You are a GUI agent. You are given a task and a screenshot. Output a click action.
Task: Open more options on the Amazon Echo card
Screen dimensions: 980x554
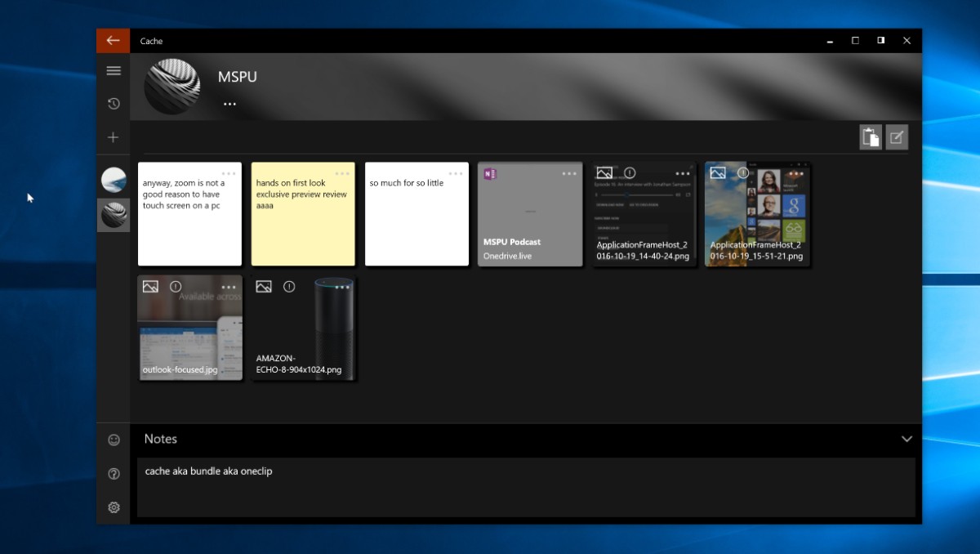[342, 287]
